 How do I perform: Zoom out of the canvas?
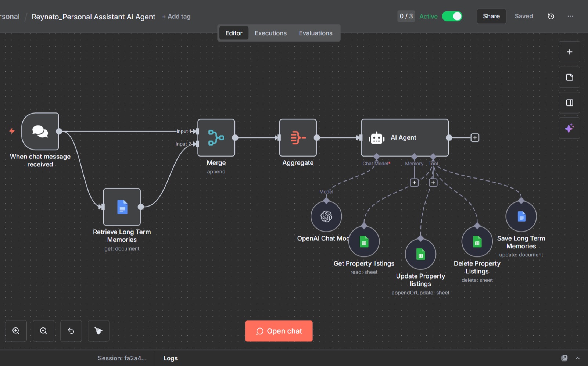(43, 331)
